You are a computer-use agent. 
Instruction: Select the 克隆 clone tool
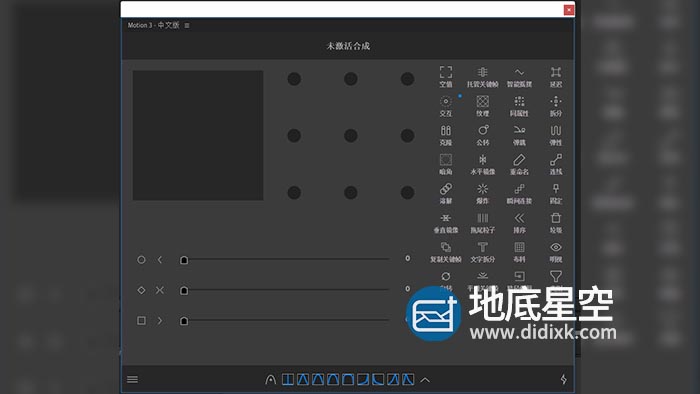pos(446,135)
